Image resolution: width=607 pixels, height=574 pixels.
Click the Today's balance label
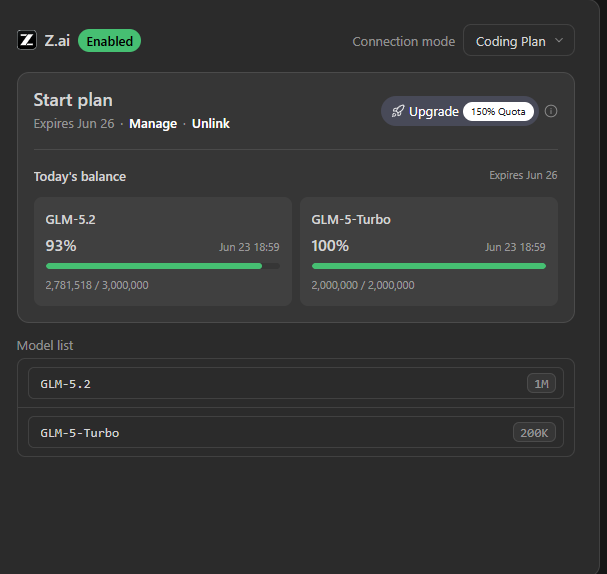click(80, 176)
